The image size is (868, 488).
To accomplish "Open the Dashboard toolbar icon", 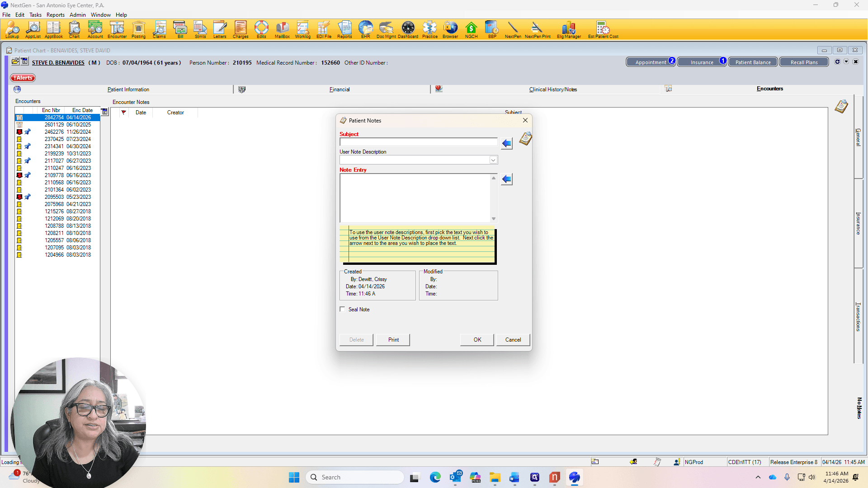I will click(x=408, y=30).
